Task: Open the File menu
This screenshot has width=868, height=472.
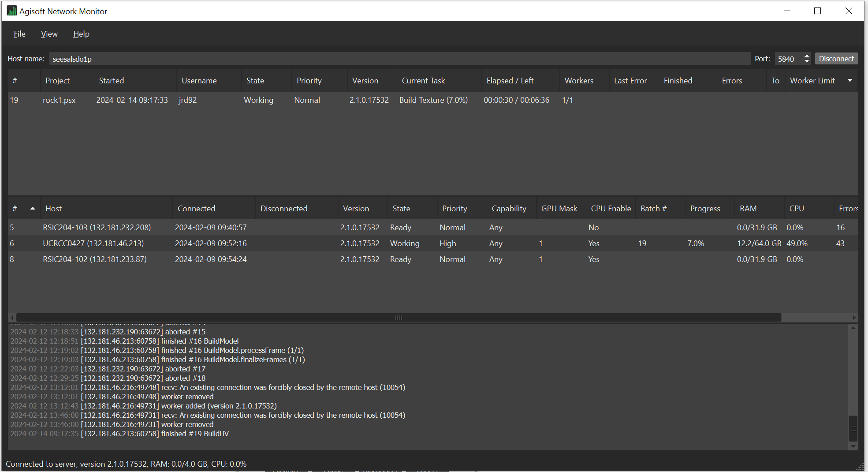Action: point(19,34)
